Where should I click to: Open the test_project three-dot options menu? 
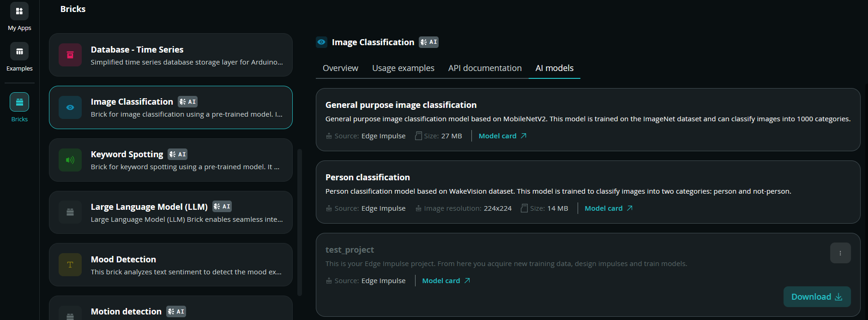pyautogui.click(x=840, y=253)
